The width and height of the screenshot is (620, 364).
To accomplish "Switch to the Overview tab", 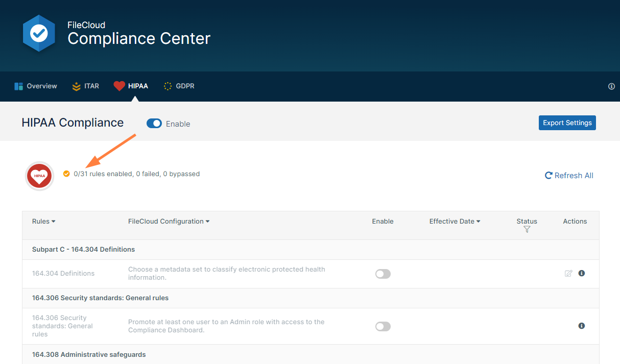I will pos(36,86).
